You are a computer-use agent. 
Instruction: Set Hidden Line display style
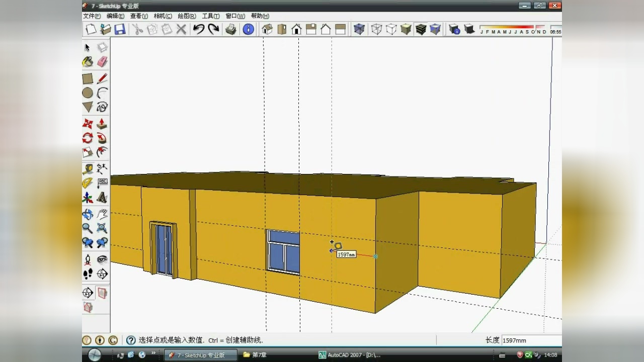tap(391, 29)
